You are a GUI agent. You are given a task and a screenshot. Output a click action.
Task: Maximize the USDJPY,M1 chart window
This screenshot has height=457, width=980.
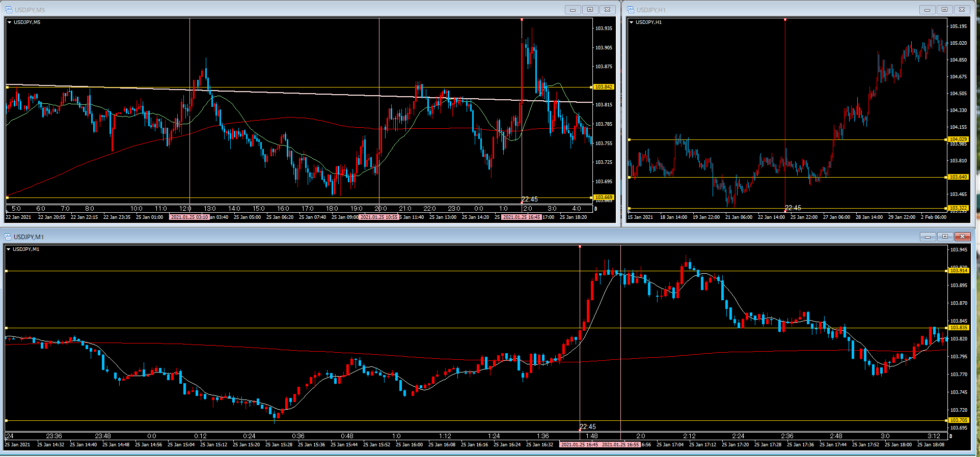pyautogui.click(x=945, y=237)
